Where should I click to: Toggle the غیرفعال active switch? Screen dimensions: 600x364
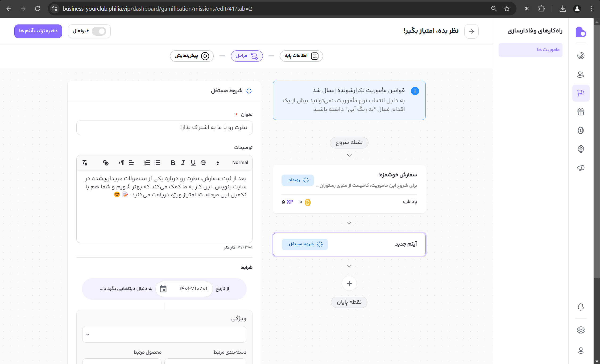(99, 31)
